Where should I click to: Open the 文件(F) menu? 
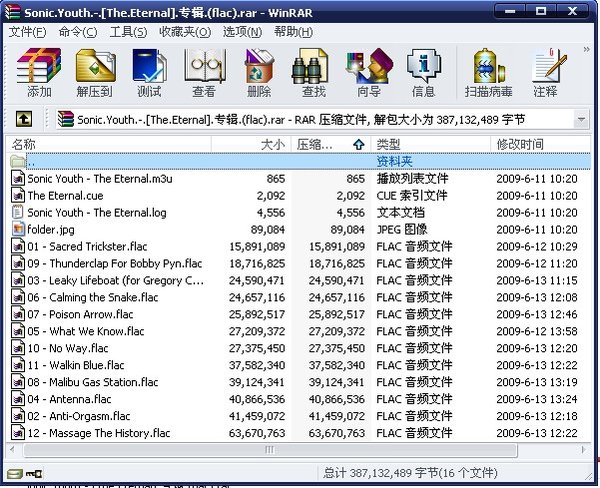click(27, 32)
